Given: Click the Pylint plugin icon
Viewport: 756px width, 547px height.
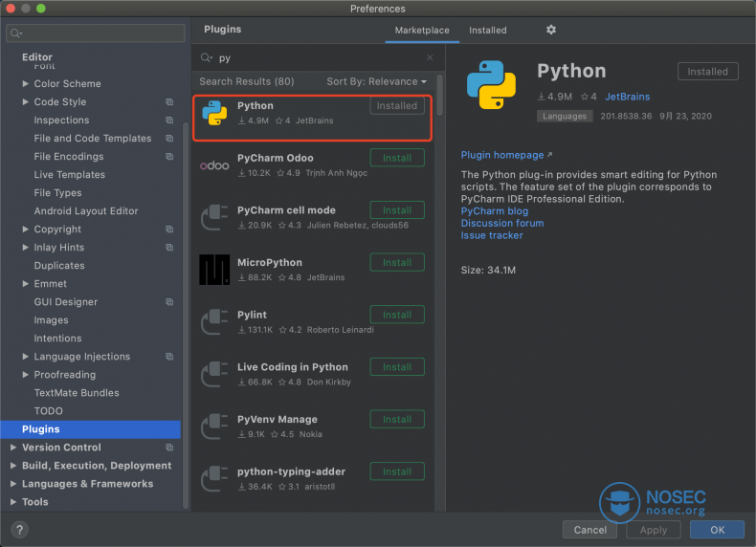Looking at the screenshot, I should [214, 322].
